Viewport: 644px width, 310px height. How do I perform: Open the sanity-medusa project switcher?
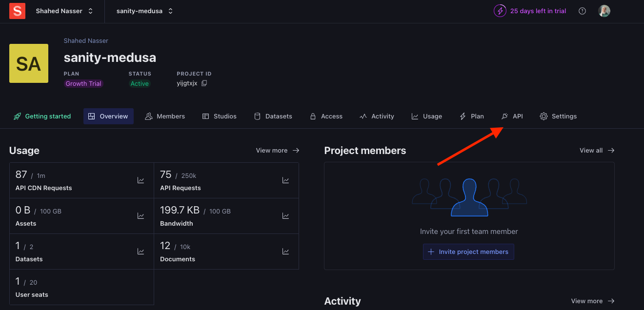point(144,11)
